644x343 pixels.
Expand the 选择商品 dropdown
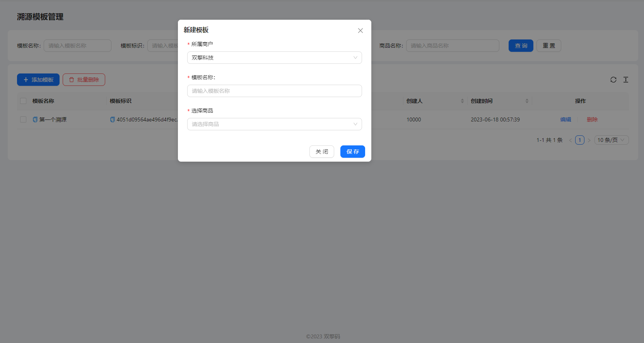pyautogui.click(x=274, y=124)
